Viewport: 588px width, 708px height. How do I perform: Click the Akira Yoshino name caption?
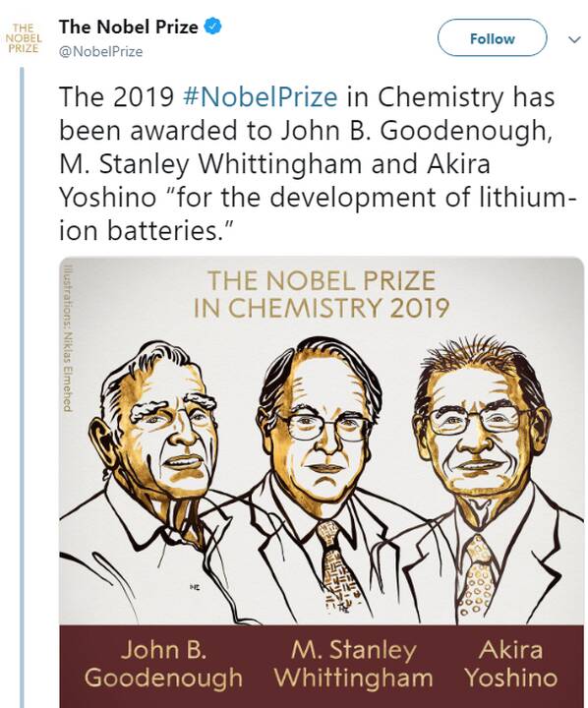click(510, 664)
